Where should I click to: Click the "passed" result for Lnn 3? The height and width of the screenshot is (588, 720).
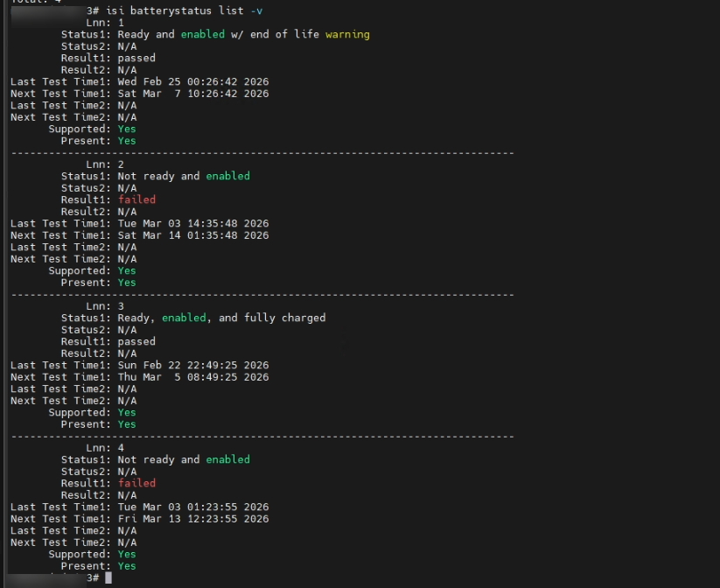136,341
